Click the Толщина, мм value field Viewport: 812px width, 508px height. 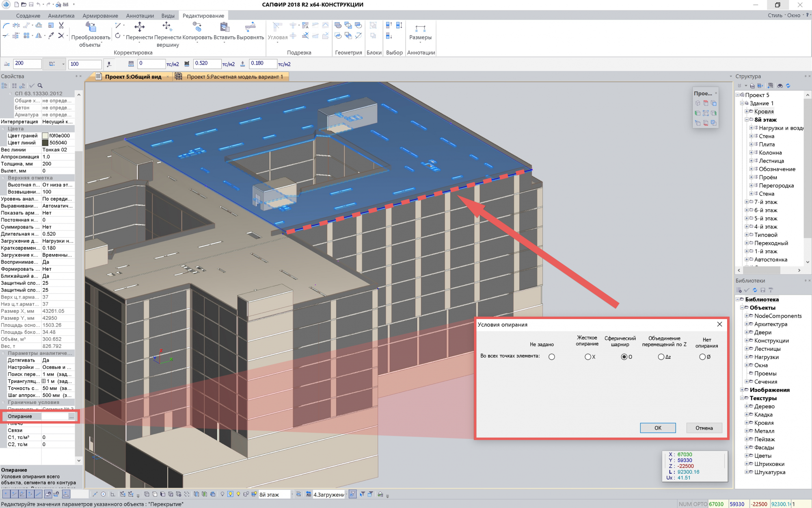[x=57, y=164]
